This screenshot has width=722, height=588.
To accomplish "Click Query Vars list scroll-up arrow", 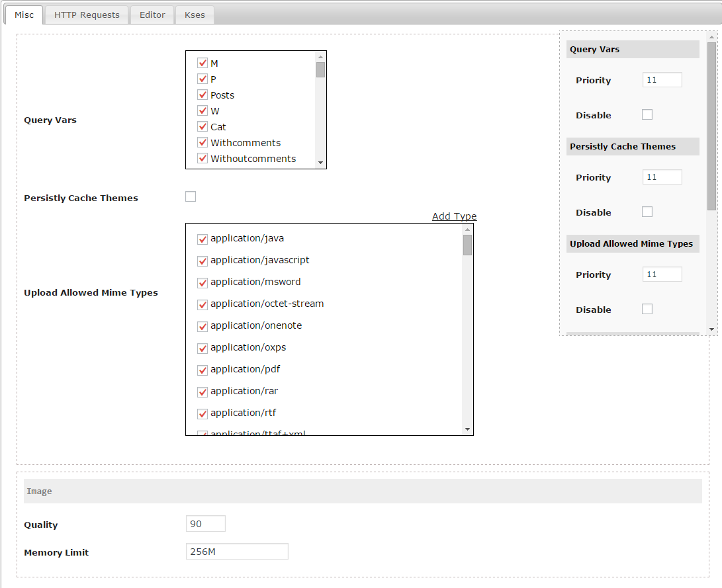I will pos(320,57).
